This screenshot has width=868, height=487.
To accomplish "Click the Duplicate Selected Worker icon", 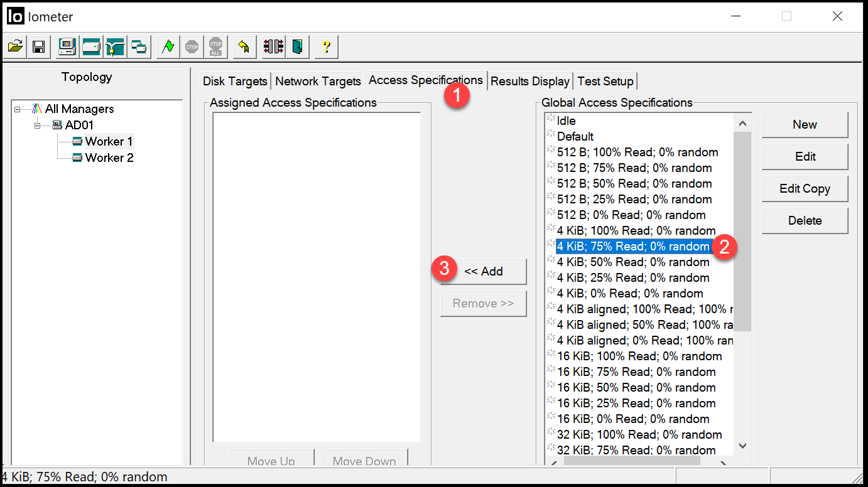I will click(x=138, y=46).
